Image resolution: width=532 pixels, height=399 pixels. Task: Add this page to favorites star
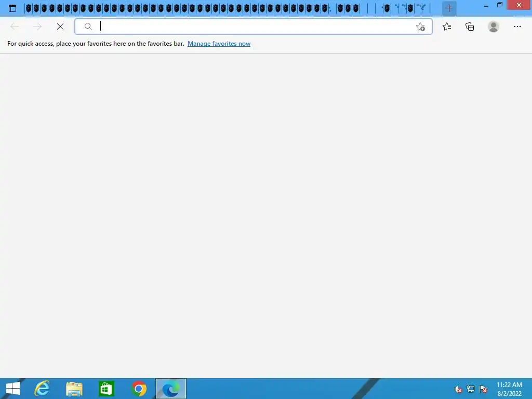420,27
